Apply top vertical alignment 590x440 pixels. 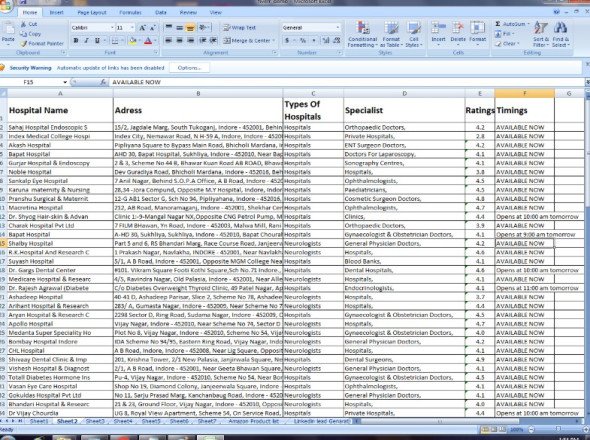[x=169, y=27]
